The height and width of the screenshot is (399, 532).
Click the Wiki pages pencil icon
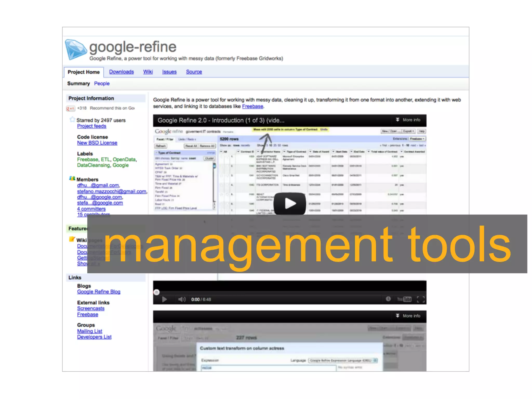point(72,239)
